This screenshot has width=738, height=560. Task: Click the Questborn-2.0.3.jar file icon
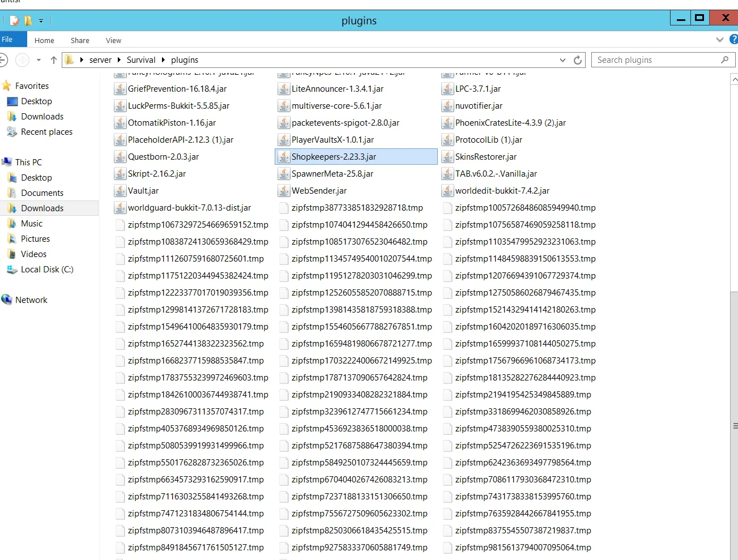(x=120, y=157)
